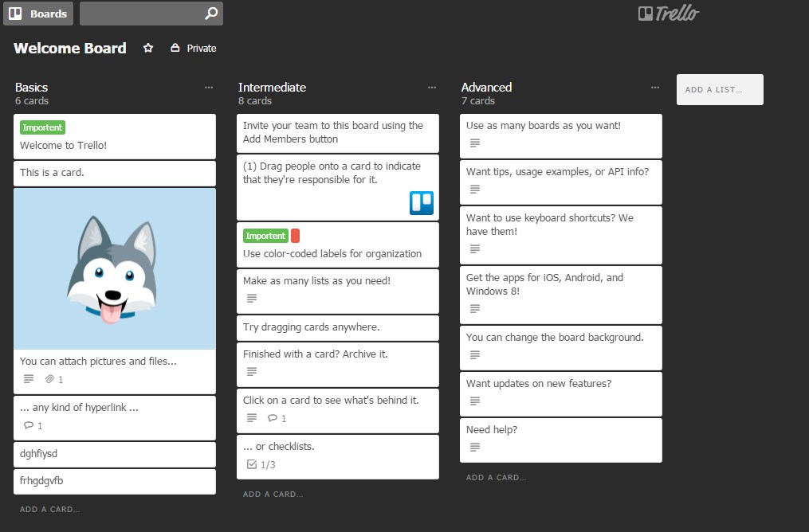
Task: Click the Trello logo in header
Action: (669, 14)
